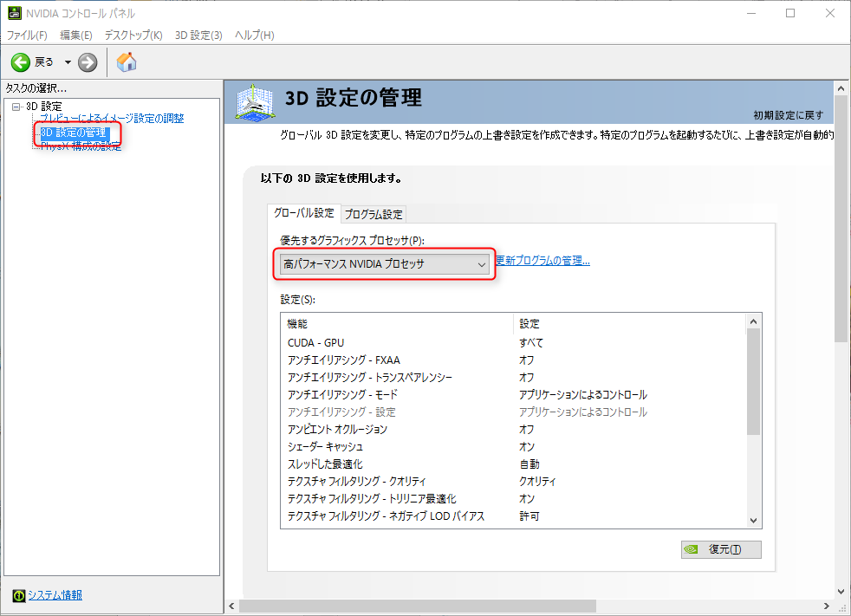The image size is (851, 616).
Task: Open the ヘルプ(H) menu
Action: pyautogui.click(x=255, y=36)
